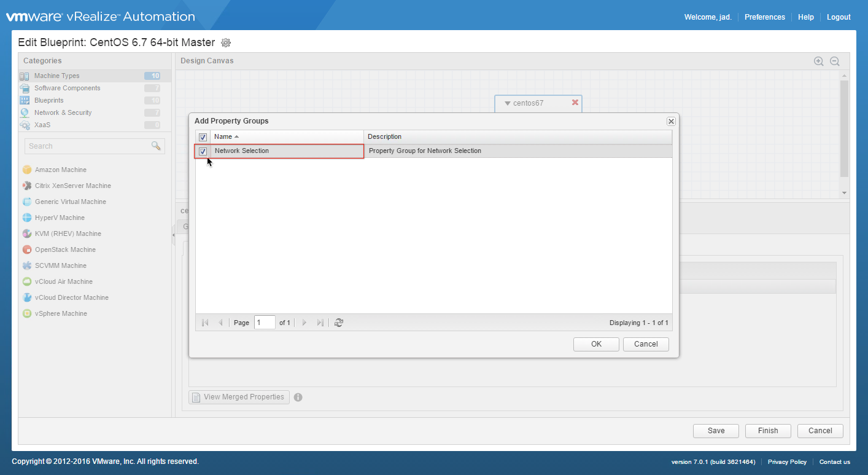Open the Contact us link
This screenshot has width=868, height=475.
click(x=835, y=462)
